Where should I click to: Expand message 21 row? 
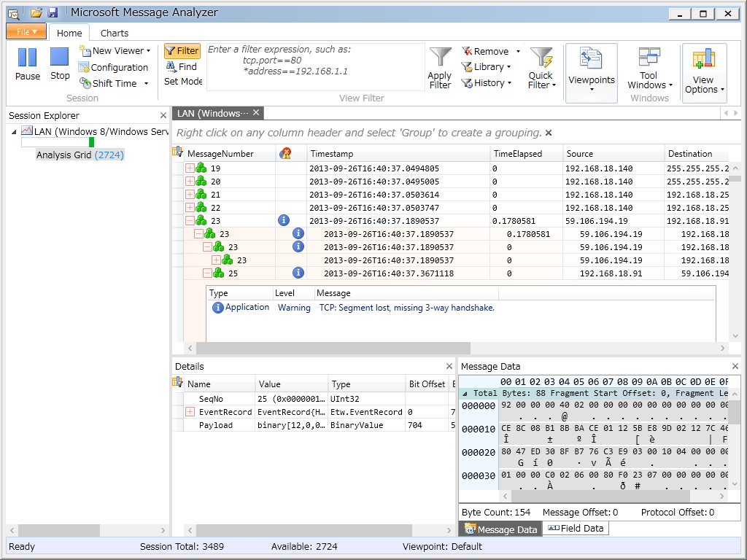click(x=190, y=194)
